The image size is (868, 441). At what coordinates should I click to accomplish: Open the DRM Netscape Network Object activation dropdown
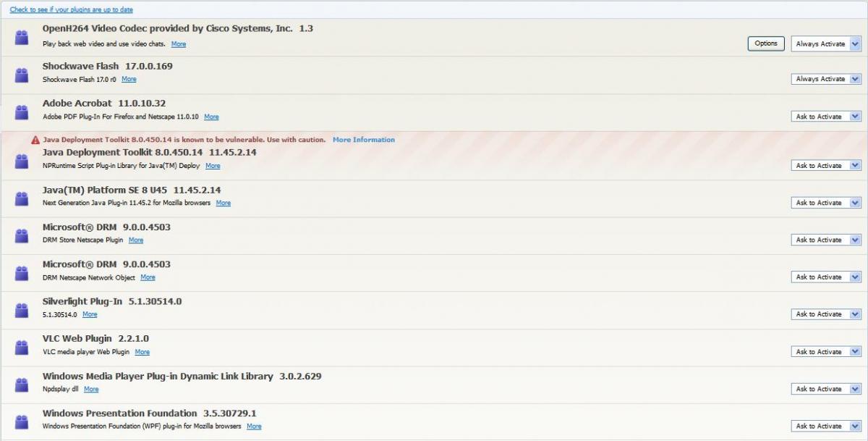[x=826, y=277]
